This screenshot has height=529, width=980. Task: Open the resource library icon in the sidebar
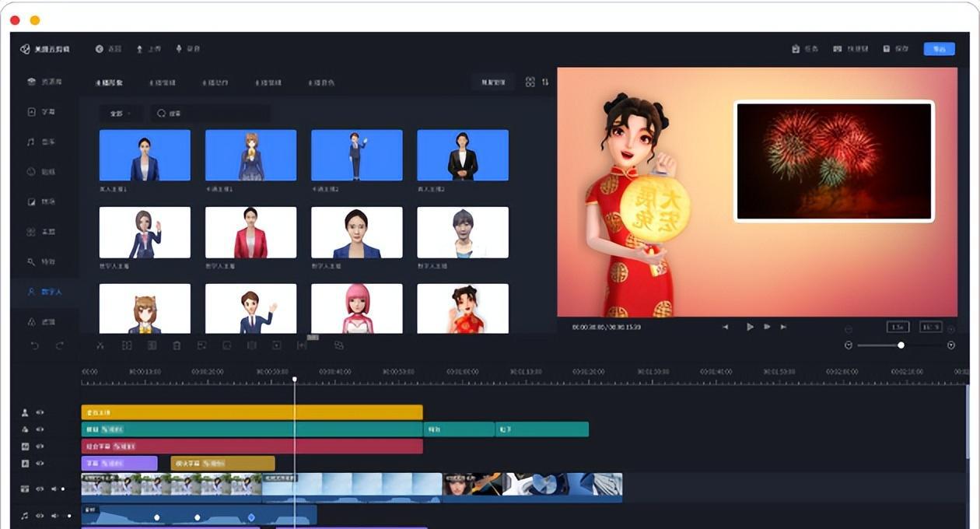tap(32, 82)
